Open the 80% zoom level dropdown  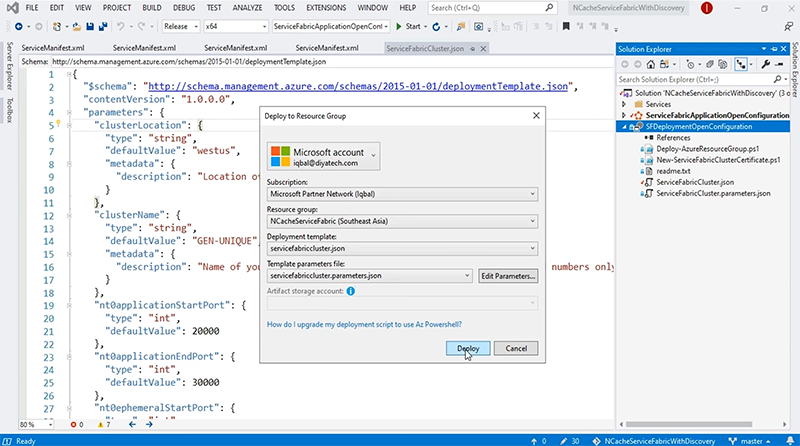(x=36, y=425)
